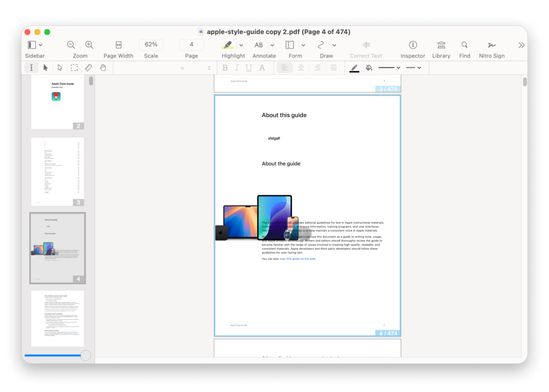Image resolution: width=549 pixels, height=392 pixels.
Task: Toggle italic formatting
Action: point(237,68)
